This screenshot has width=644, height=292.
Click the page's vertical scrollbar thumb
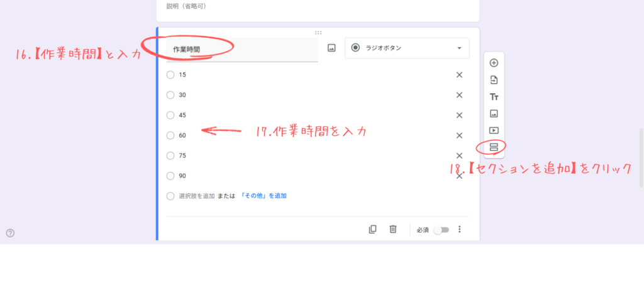641,157
